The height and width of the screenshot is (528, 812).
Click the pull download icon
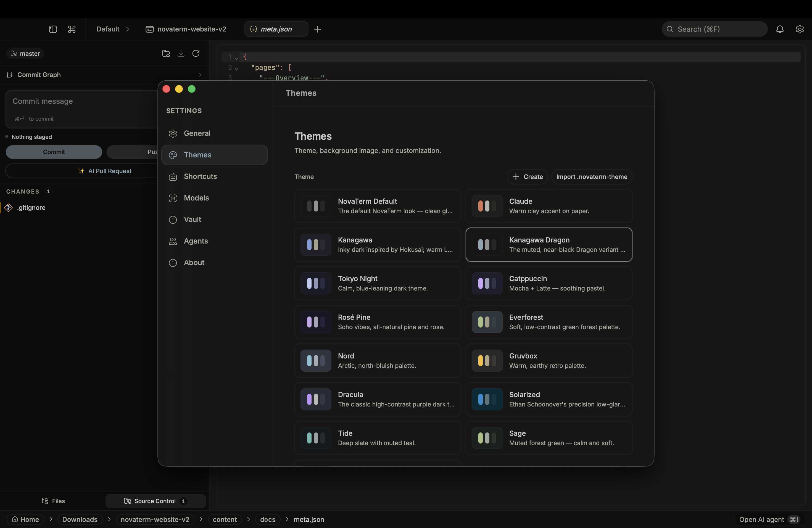pyautogui.click(x=181, y=54)
